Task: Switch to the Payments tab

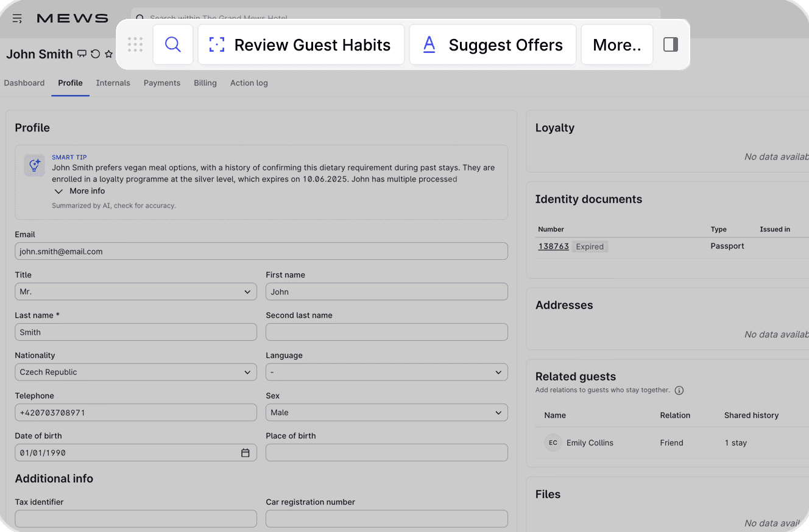Action: (161, 83)
